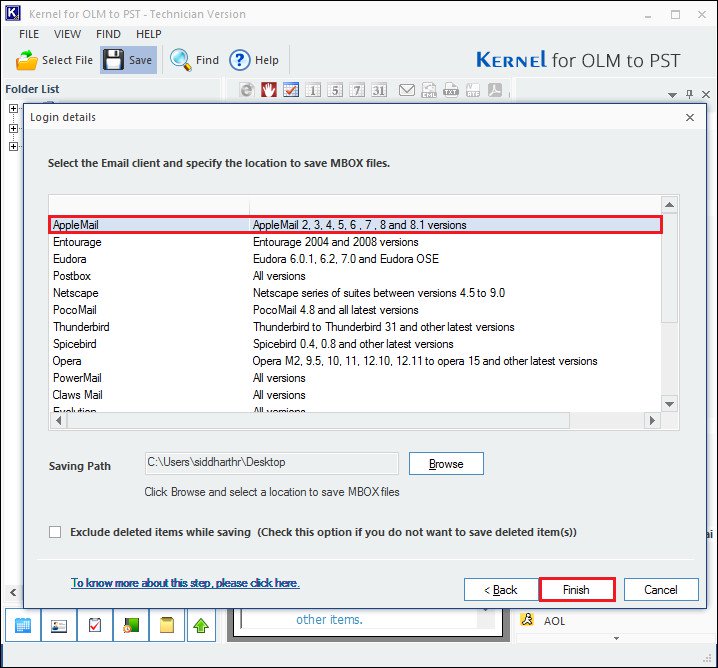Click the Cancel button

click(661, 590)
